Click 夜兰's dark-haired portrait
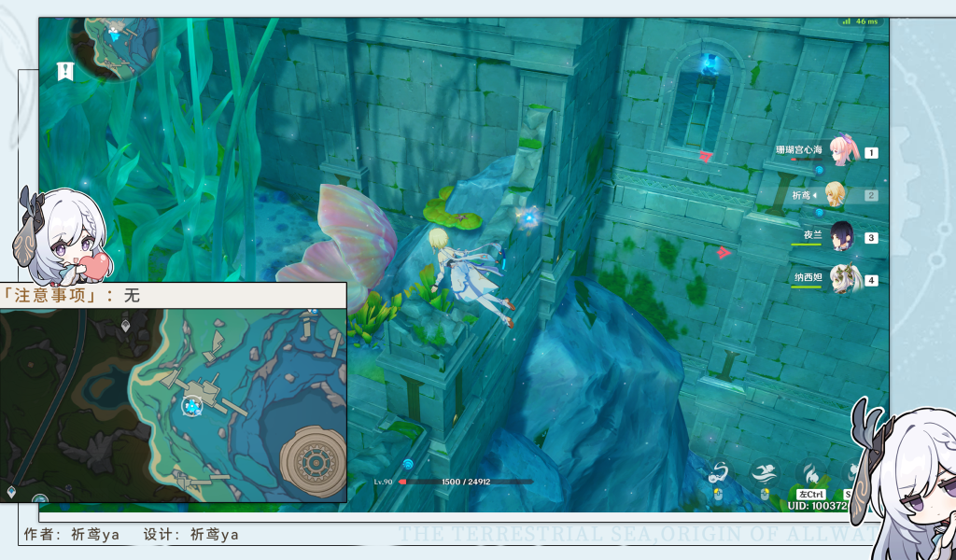956x560 pixels. point(842,236)
